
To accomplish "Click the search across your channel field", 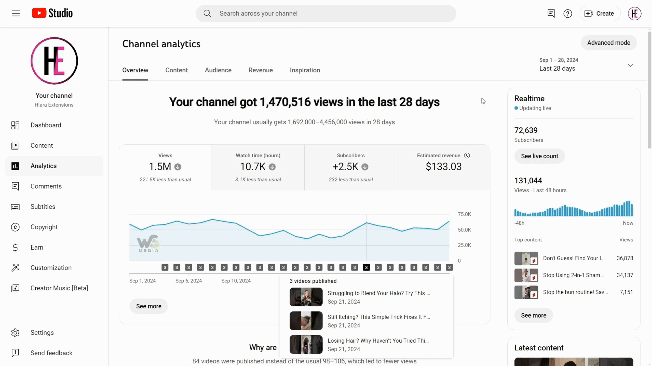I will [326, 14].
